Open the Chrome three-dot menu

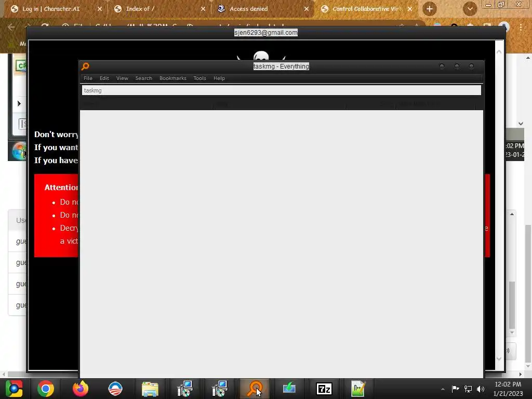[521, 27]
